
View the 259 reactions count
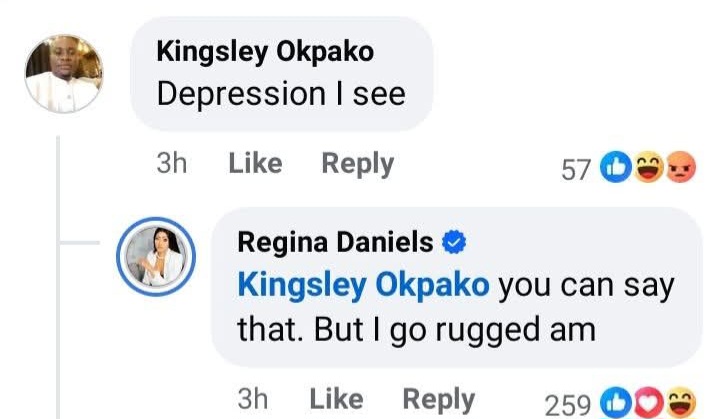[569, 404]
